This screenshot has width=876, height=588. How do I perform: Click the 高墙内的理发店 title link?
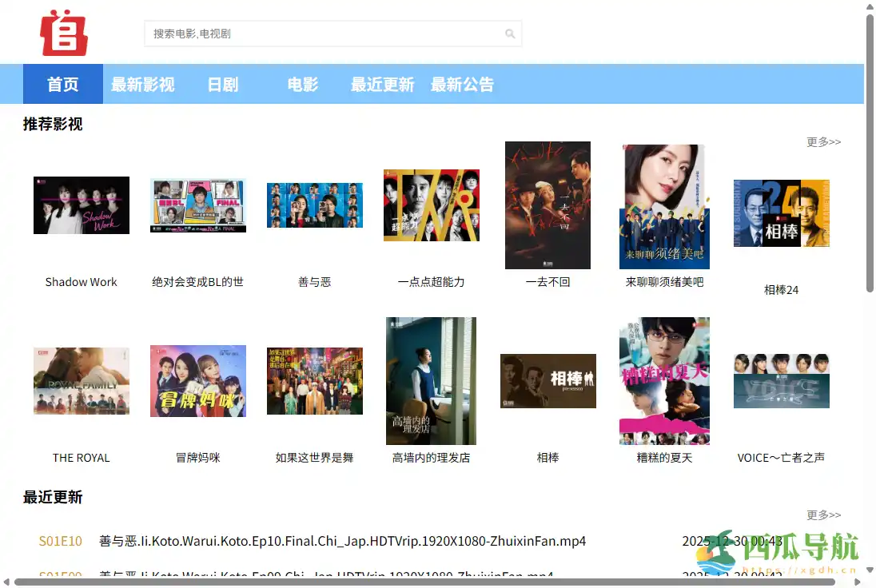pos(431,458)
